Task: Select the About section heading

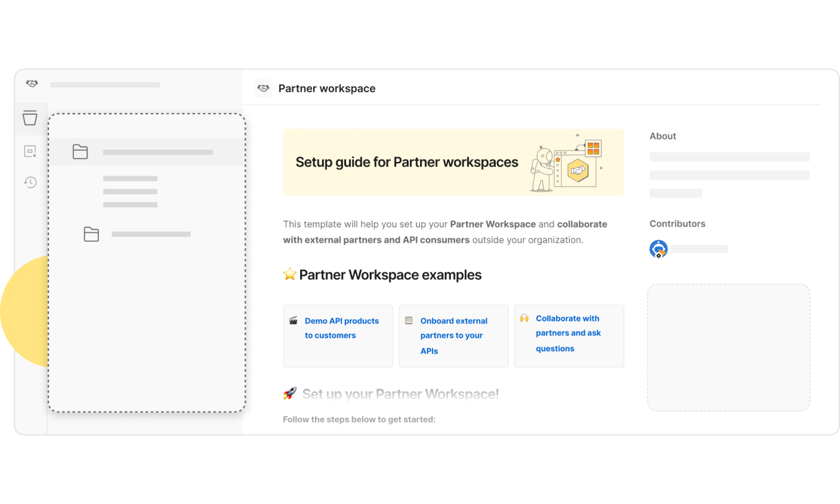Action: [x=662, y=136]
